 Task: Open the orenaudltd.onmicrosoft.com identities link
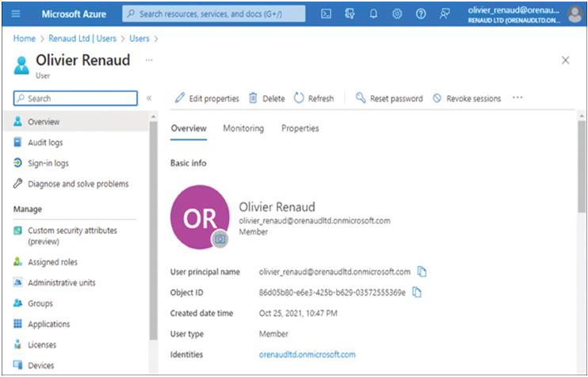pos(307,354)
